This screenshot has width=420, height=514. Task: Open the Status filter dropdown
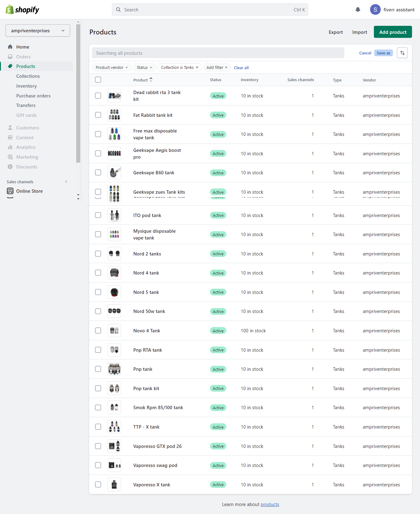tap(144, 67)
